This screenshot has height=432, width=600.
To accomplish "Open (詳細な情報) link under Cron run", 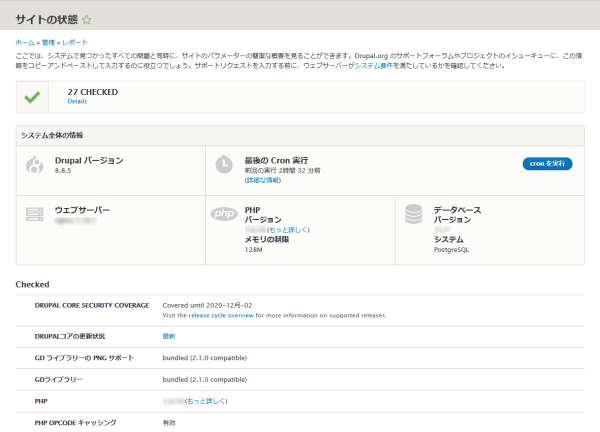I will tap(264, 180).
